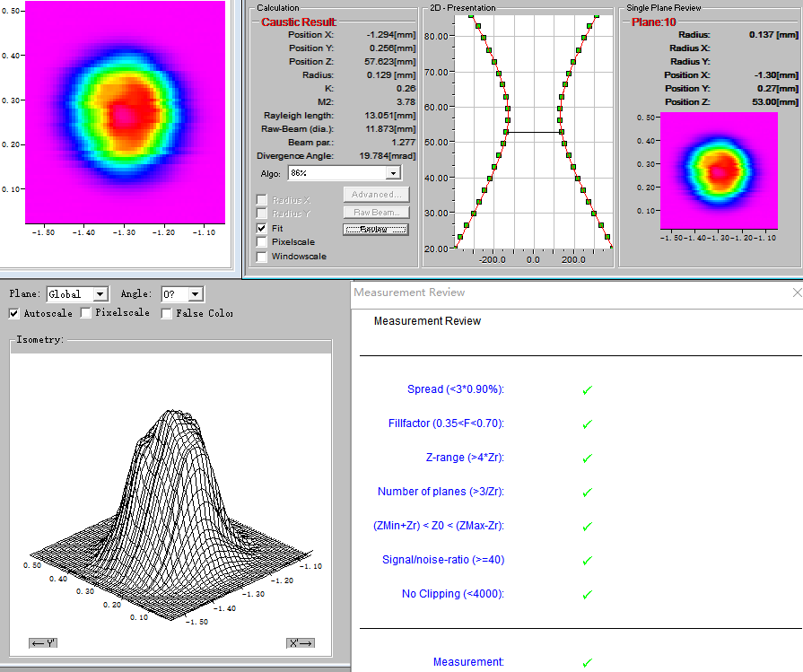Click the X' right-arrow rotate button
Screen dimensions: 803x672
(300, 642)
